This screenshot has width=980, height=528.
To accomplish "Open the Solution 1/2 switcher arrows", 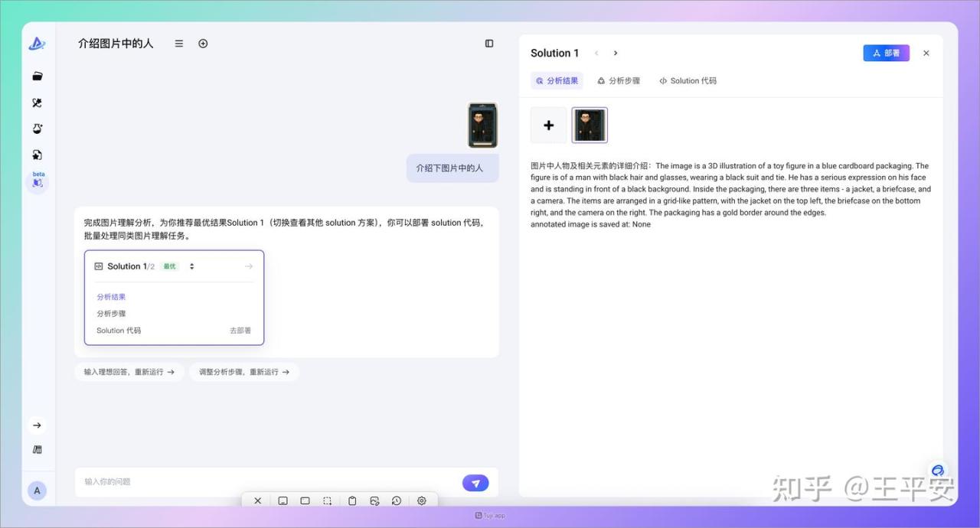I will click(x=191, y=266).
